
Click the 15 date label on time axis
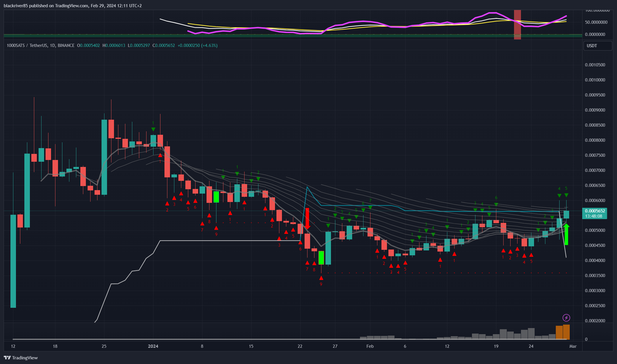point(251,346)
